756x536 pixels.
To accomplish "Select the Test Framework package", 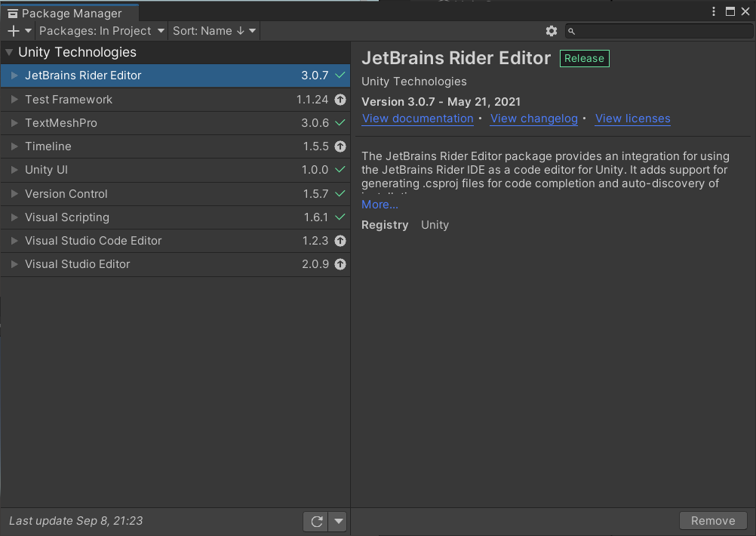I will tap(176, 100).
